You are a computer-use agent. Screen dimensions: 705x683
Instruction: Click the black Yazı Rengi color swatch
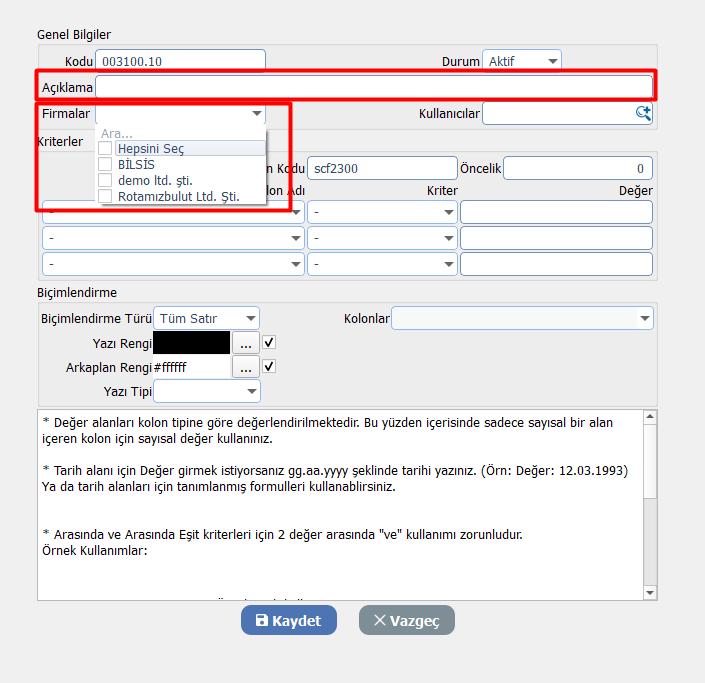(x=191, y=343)
